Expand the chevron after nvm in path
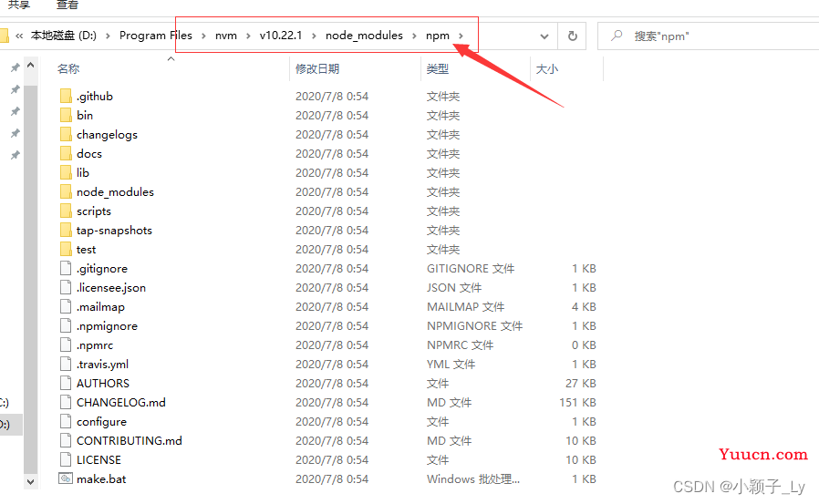The image size is (819, 504). point(248,36)
